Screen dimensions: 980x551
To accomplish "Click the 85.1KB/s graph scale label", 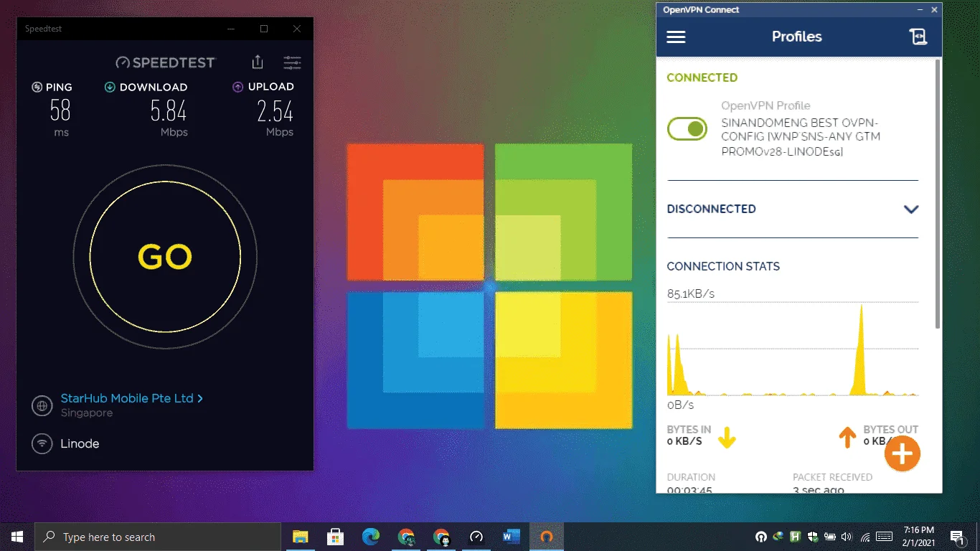I will click(691, 293).
